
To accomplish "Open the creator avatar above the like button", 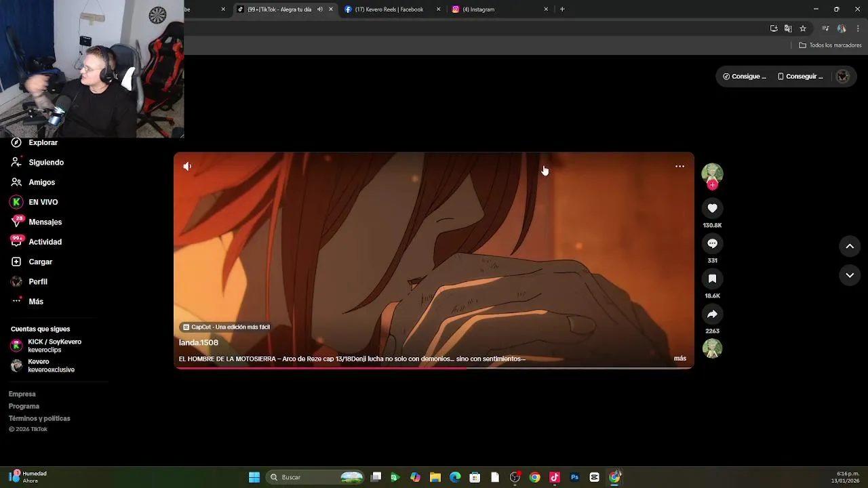I will (712, 174).
